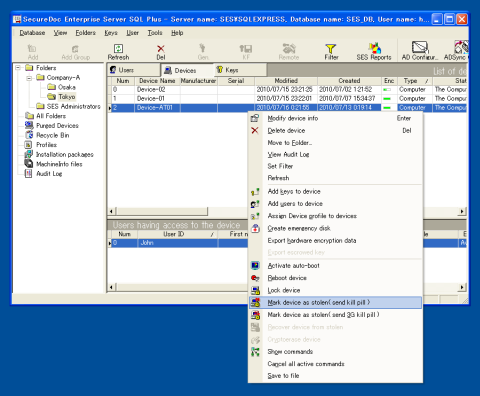Open MachineInfo files in the tree
The height and width of the screenshot is (396, 480).
click(59, 164)
